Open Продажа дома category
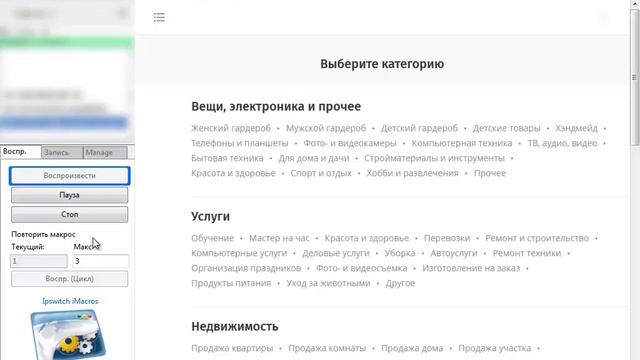 (412, 348)
